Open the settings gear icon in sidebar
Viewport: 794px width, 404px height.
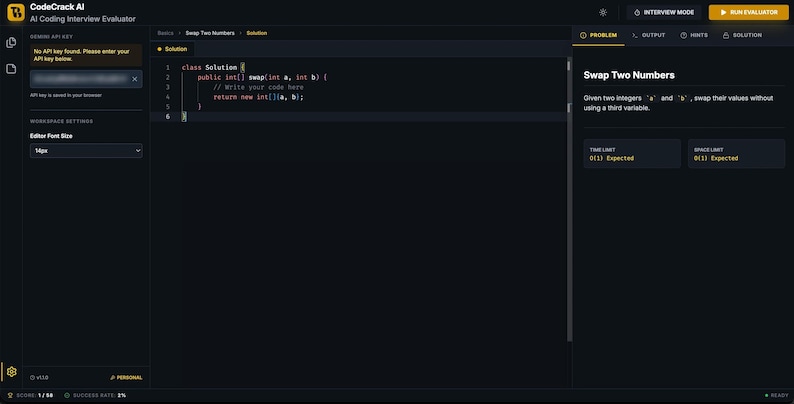(x=12, y=372)
